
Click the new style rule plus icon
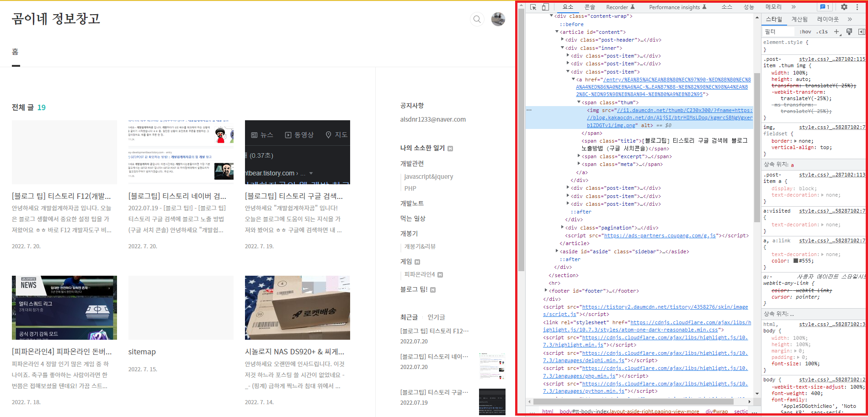(x=836, y=32)
